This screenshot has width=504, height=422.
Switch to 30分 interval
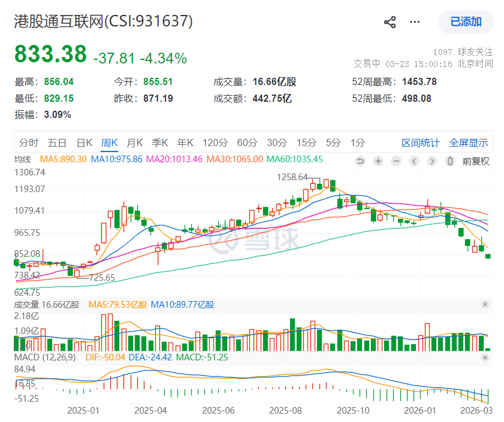pos(277,142)
